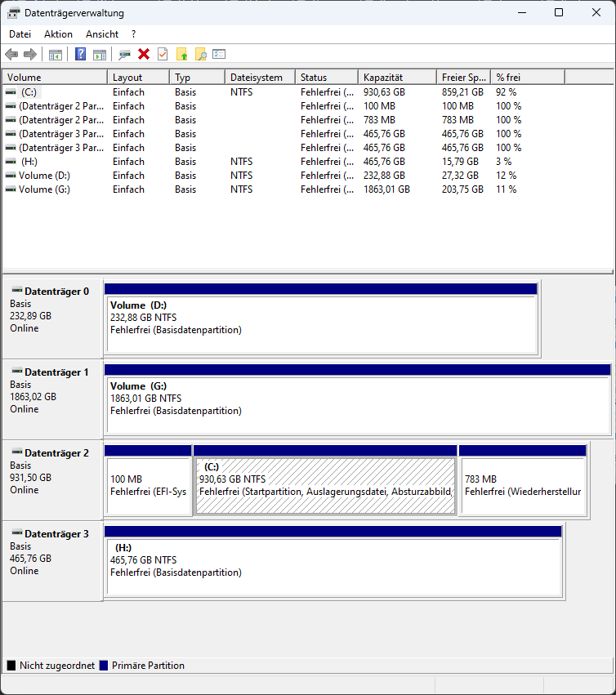The width and height of the screenshot is (616, 695).
Task: Click the 12 % free cell
Action: click(506, 176)
